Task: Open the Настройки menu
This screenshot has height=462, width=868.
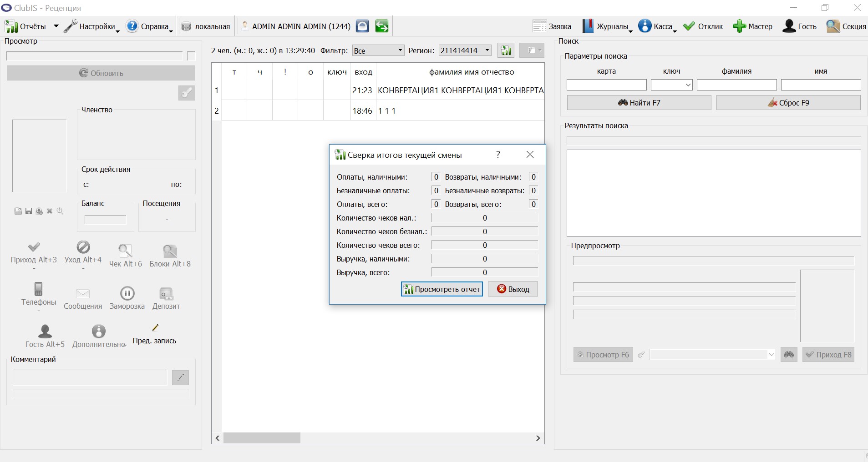Action: tap(91, 26)
